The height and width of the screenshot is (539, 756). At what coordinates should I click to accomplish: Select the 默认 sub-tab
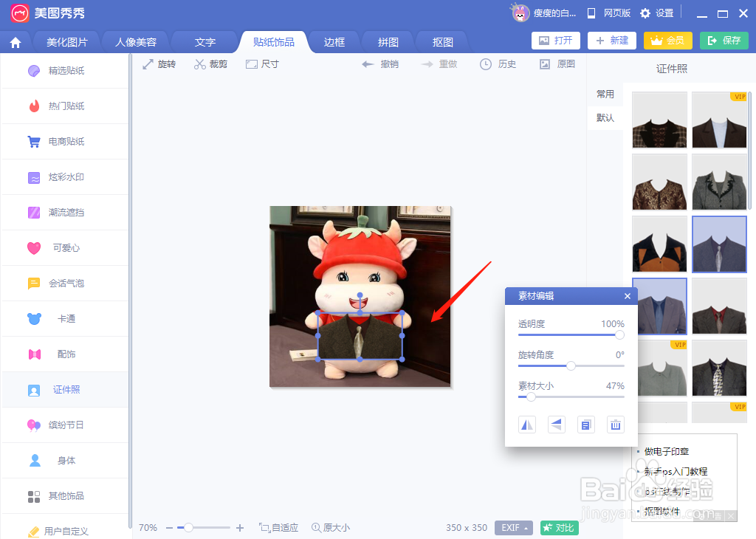[x=605, y=117]
